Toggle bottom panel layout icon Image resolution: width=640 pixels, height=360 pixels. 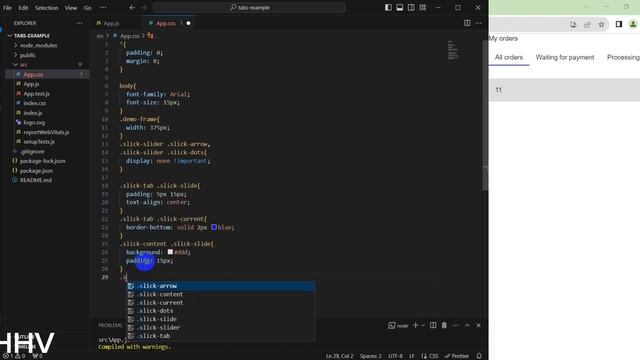tap(400, 7)
